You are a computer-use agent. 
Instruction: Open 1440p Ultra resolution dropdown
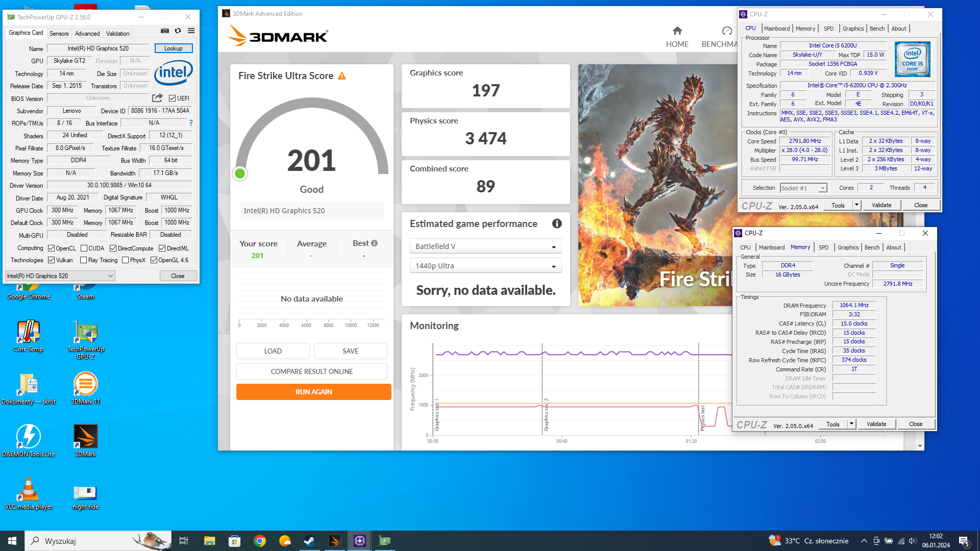[x=485, y=266]
